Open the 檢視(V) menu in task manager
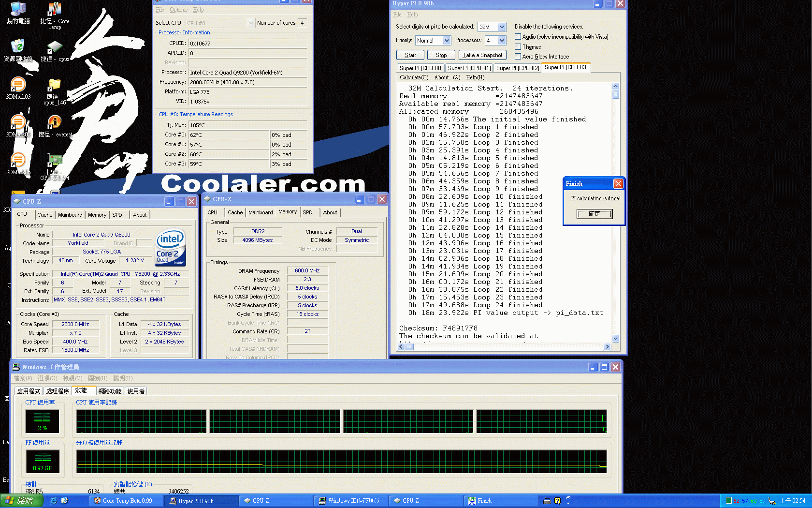This screenshot has width=812, height=508. pyautogui.click(x=72, y=378)
